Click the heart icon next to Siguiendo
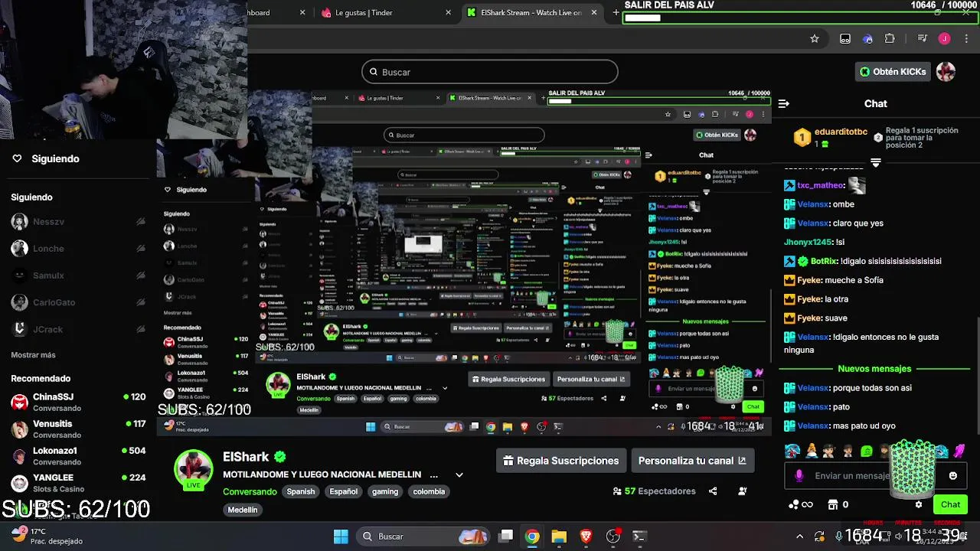This screenshot has width=980, height=551. click(x=17, y=158)
